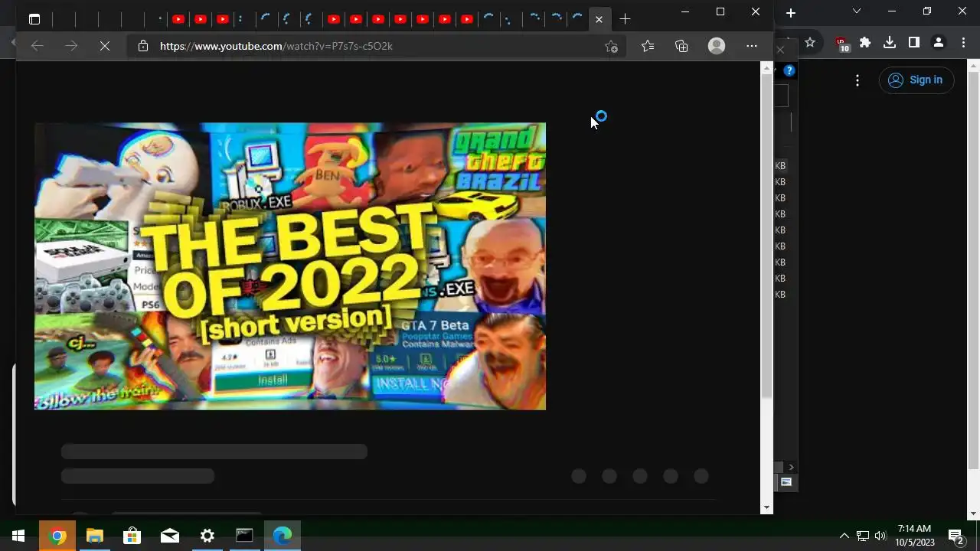Click the right scroll arrow in the background panel

coord(791,467)
